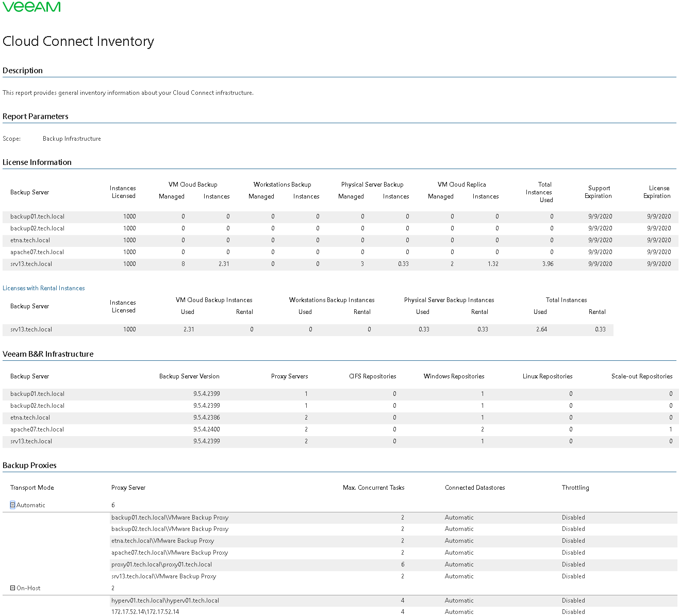Screen dimensions: 679x616
Task: Click the Backup Infrastructure scope value
Action: (72, 139)
